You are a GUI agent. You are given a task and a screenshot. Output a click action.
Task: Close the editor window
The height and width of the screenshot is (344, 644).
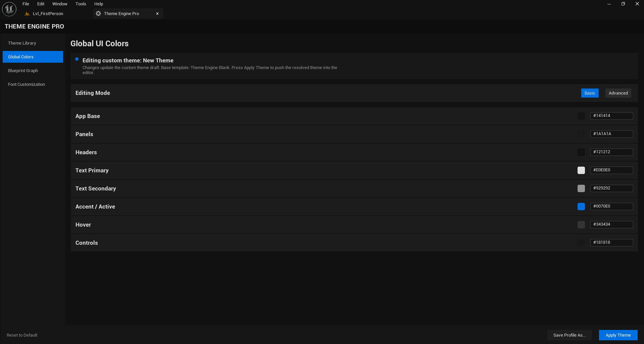637,4
